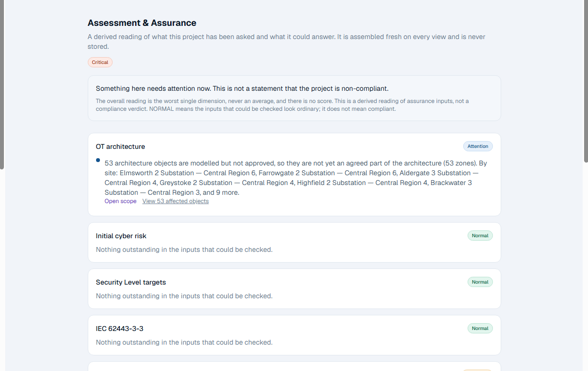Screen dimensions: 588x371
Task: Click the '53 architecture objects are modelled' paragraph
Action: 296,178
